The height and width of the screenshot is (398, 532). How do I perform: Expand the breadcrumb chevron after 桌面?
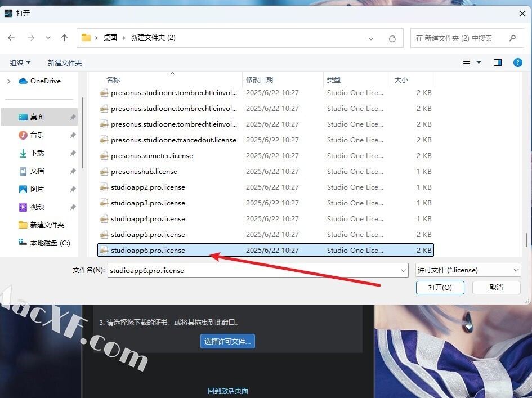124,38
